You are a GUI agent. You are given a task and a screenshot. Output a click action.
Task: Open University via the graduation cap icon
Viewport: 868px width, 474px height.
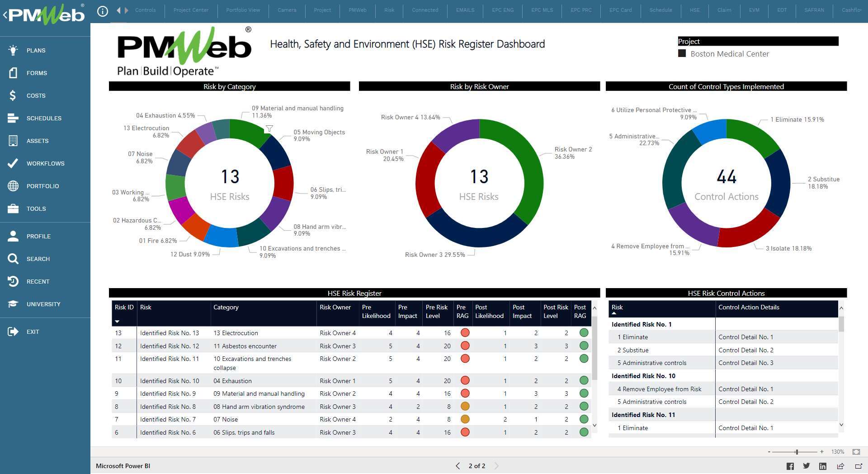click(x=14, y=303)
